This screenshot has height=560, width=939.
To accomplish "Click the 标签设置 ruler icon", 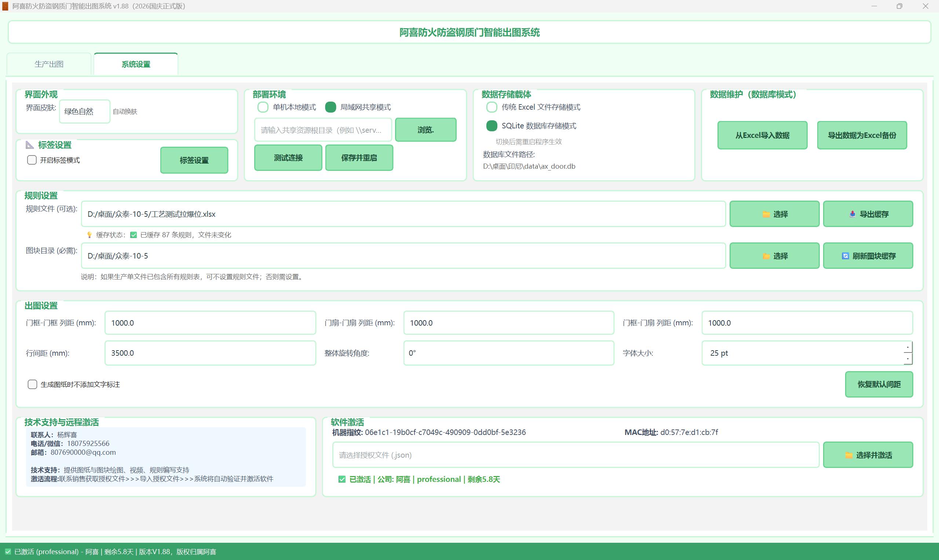I will [x=29, y=145].
